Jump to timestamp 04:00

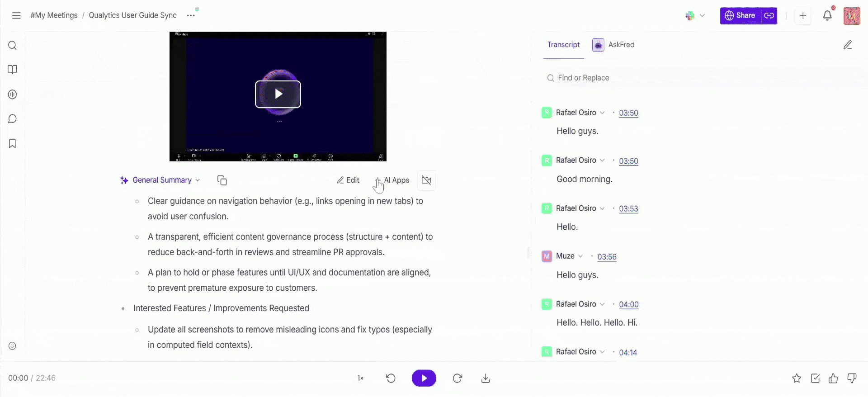tap(629, 305)
